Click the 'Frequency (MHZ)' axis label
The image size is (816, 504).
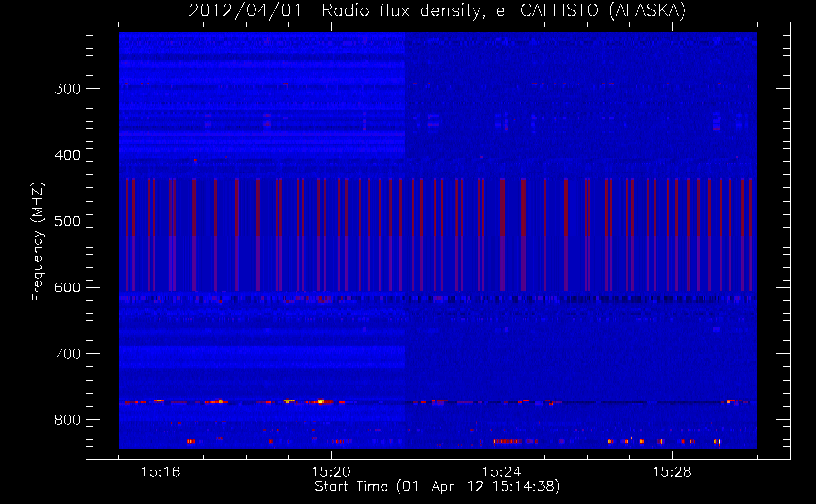tap(38, 242)
